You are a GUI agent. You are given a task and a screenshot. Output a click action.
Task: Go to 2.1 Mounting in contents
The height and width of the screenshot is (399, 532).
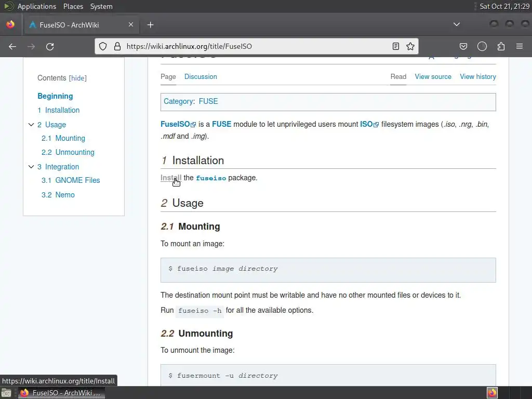pyautogui.click(x=63, y=138)
